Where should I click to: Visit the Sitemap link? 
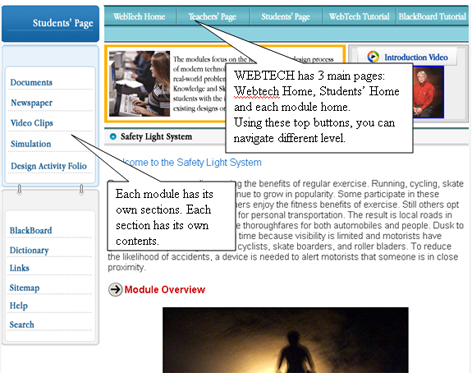pyautogui.click(x=24, y=288)
